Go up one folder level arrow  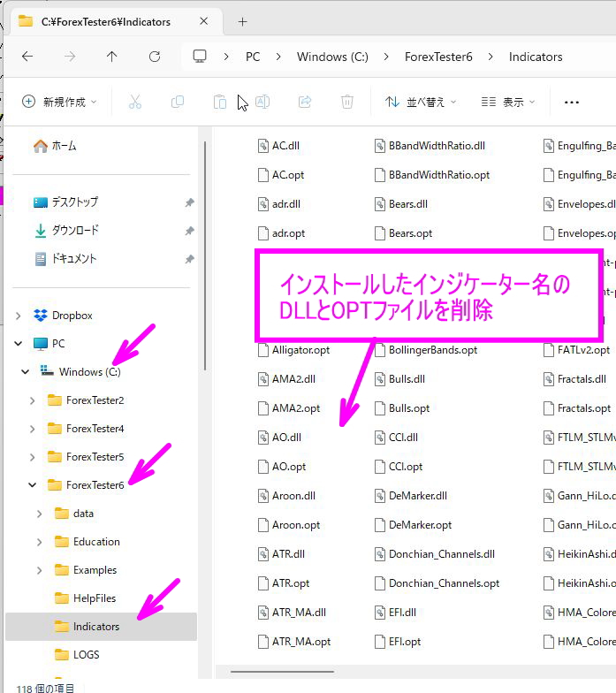(x=111, y=57)
